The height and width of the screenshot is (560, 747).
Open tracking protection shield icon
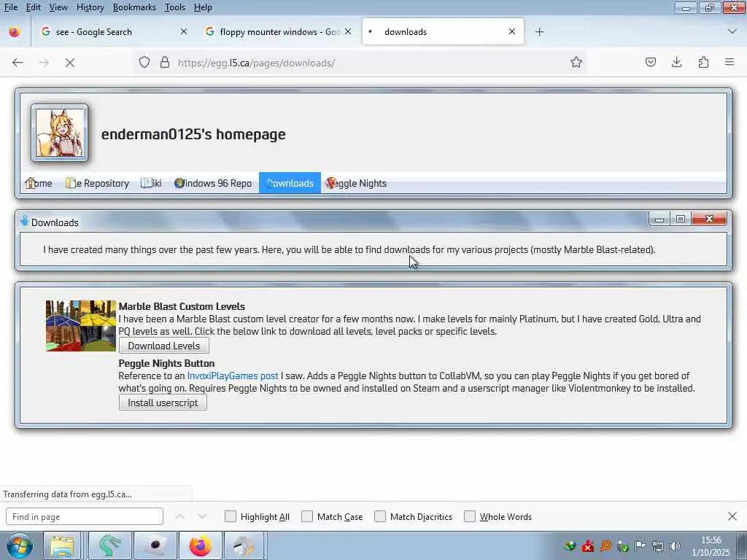pyautogui.click(x=144, y=63)
